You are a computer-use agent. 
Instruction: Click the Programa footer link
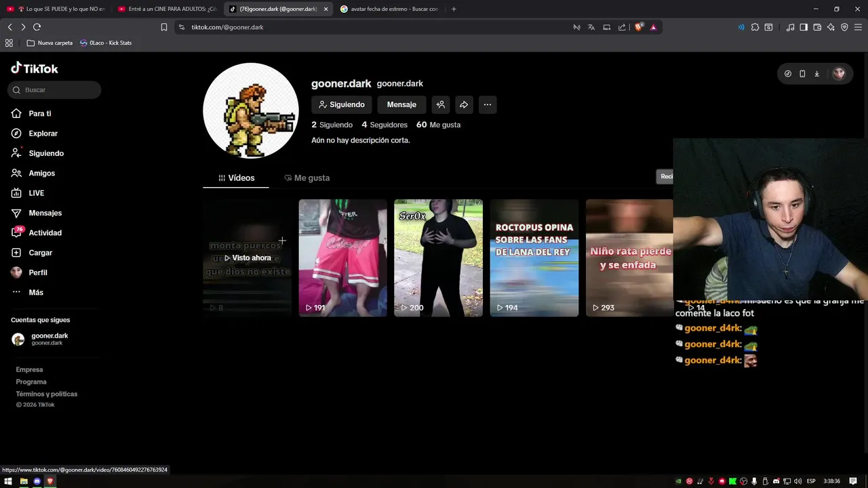pyautogui.click(x=31, y=382)
